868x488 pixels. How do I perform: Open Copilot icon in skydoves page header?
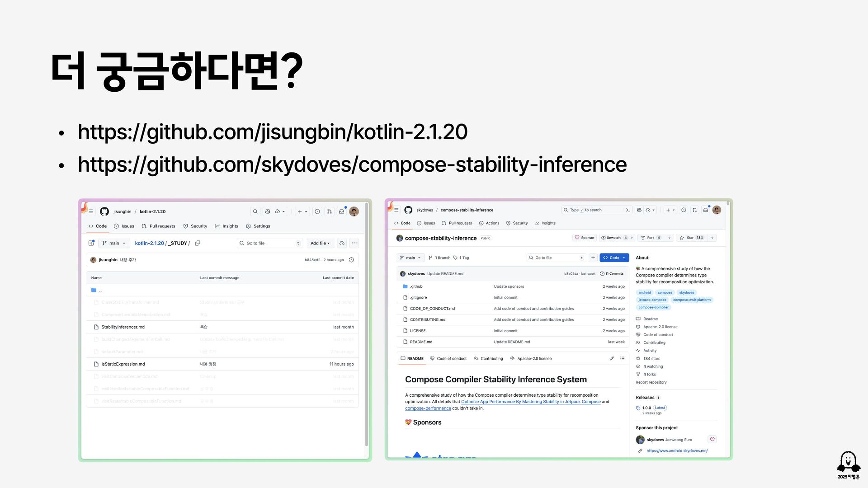pyautogui.click(x=639, y=210)
